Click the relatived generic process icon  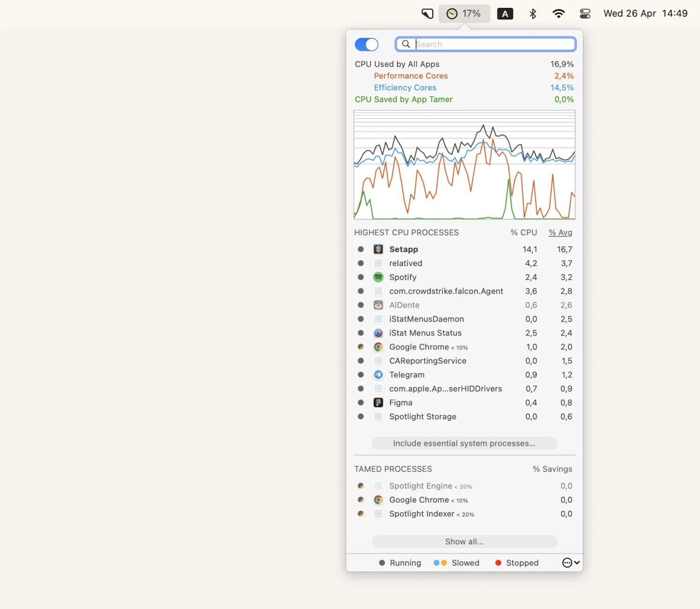(379, 263)
